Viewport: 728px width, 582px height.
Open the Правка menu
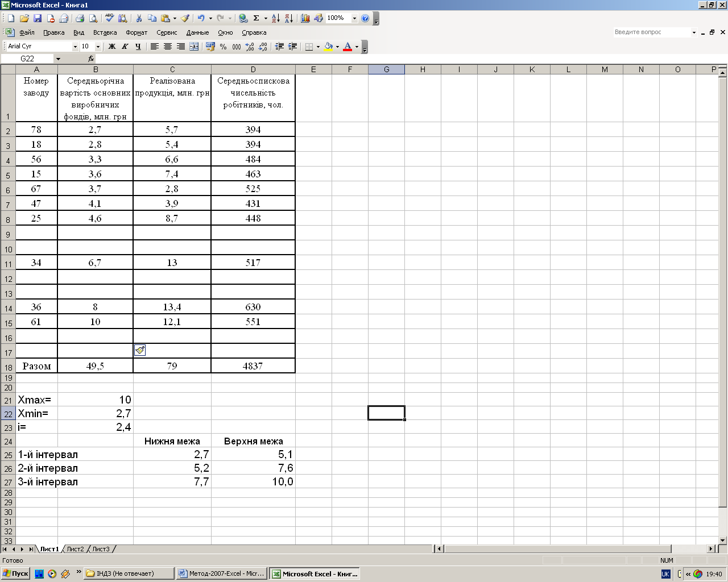[54, 32]
